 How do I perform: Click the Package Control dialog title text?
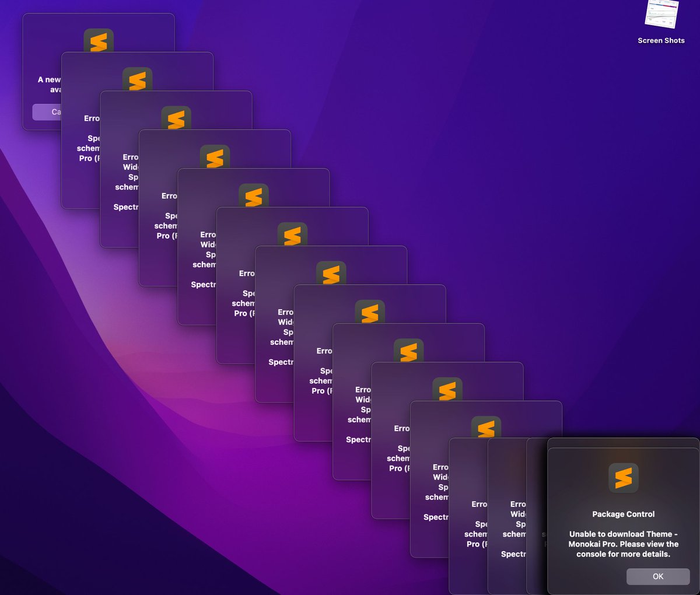click(624, 514)
